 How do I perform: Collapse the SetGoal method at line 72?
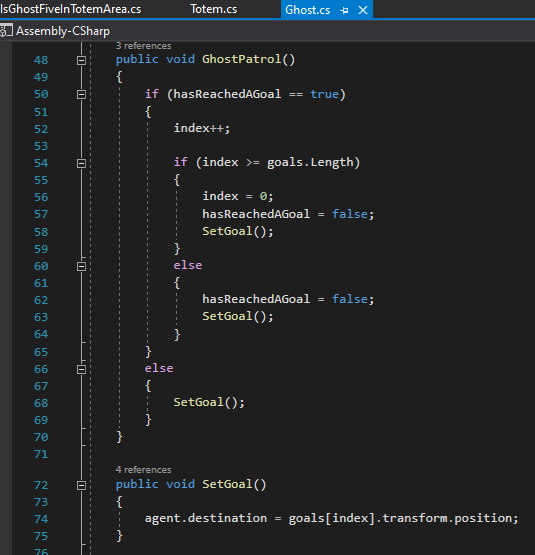[81, 485]
